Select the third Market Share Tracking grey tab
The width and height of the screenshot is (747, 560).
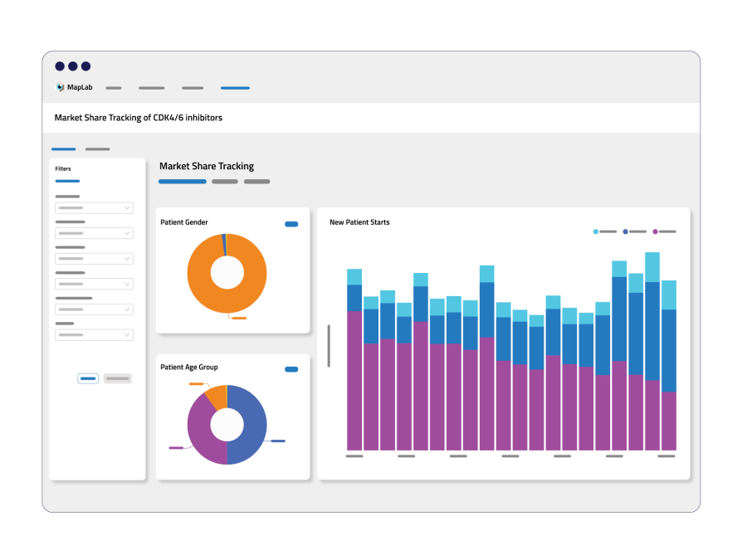point(256,182)
